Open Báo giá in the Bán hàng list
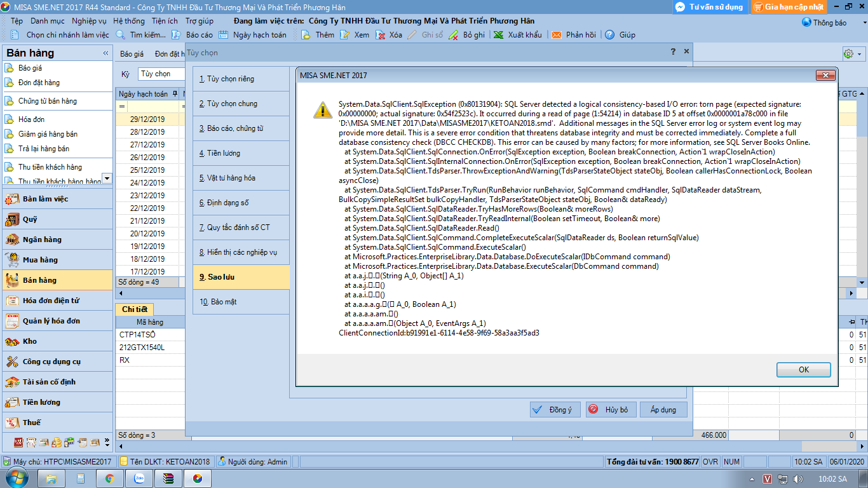 (x=30, y=68)
